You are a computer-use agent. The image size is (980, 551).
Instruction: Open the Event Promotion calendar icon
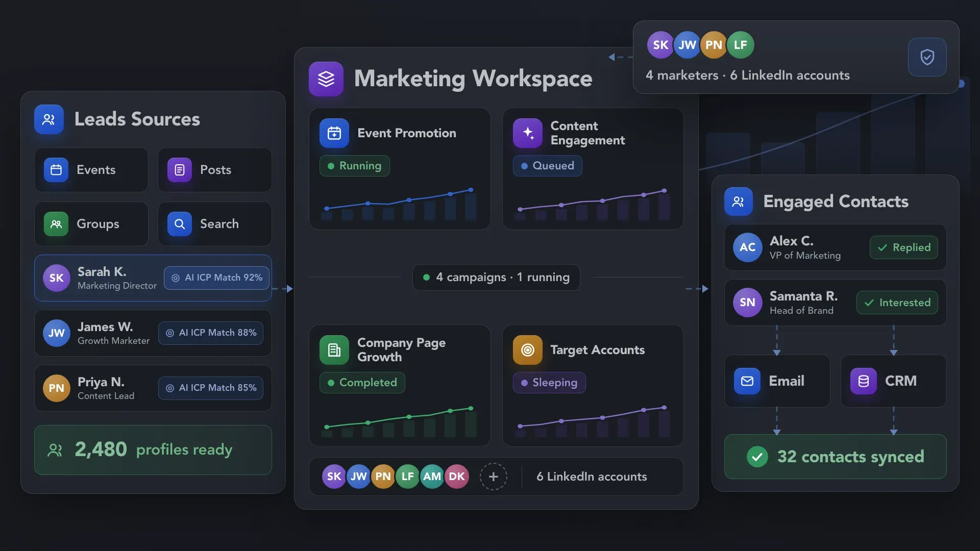click(334, 133)
